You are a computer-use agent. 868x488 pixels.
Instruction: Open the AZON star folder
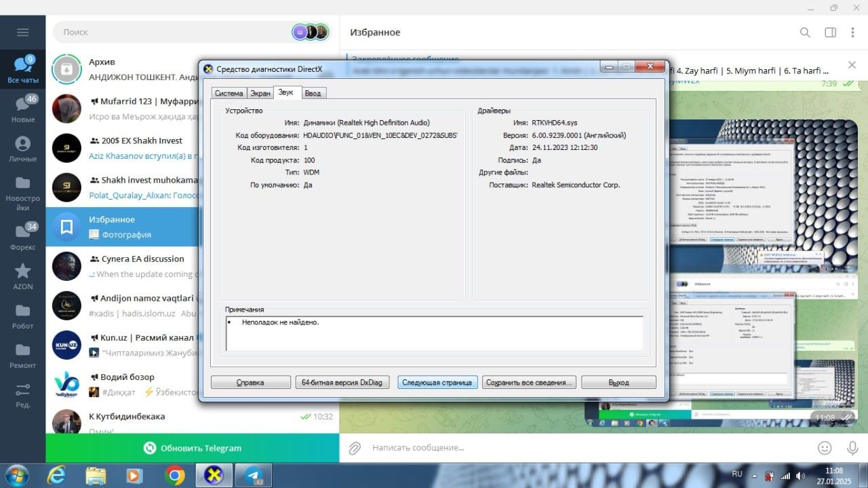[23, 276]
